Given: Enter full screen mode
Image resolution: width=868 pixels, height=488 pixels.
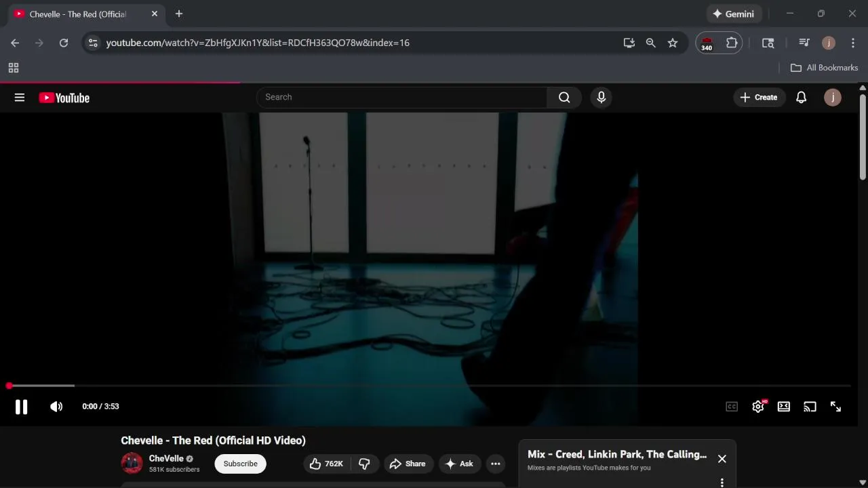Looking at the screenshot, I should pos(835,407).
